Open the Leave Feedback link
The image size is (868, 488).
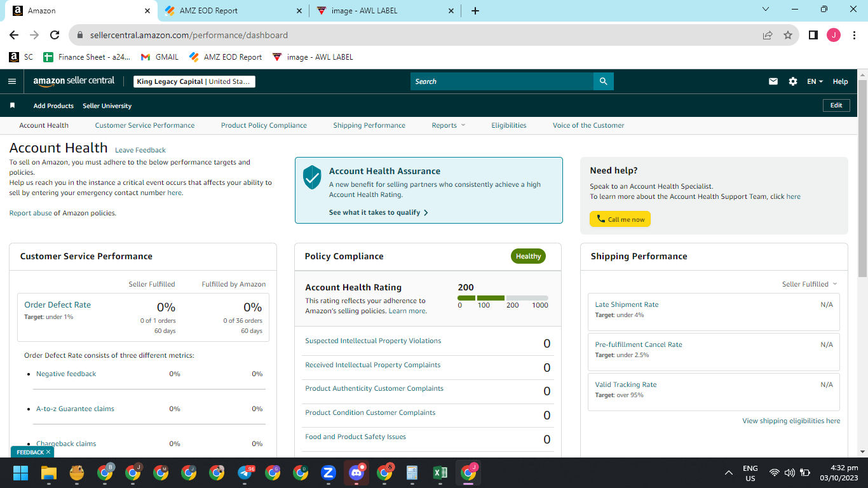pos(140,150)
